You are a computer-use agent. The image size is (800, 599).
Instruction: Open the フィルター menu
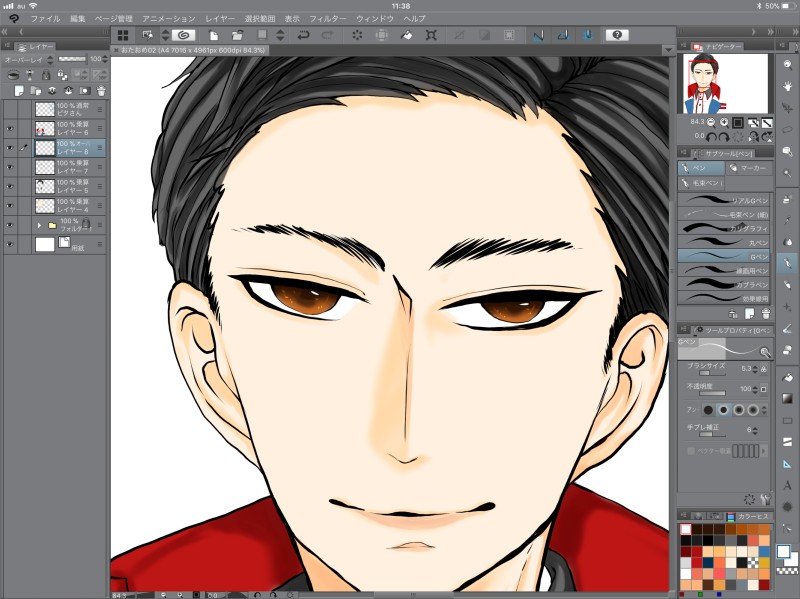[x=328, y=19]
